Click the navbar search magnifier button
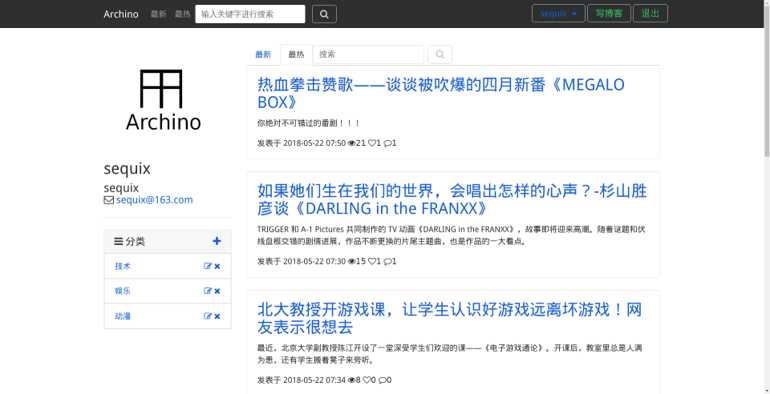This screenshot has width=770, height=394. point(324,14)
